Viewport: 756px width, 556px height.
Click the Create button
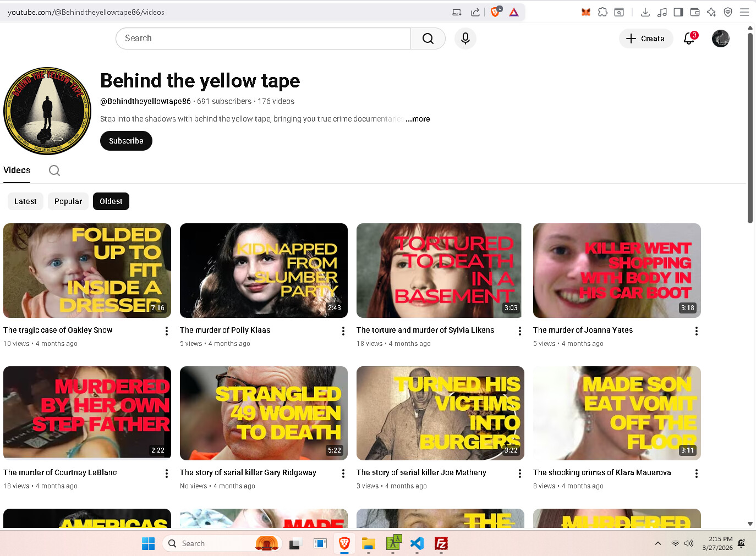[x=645, y=38]
